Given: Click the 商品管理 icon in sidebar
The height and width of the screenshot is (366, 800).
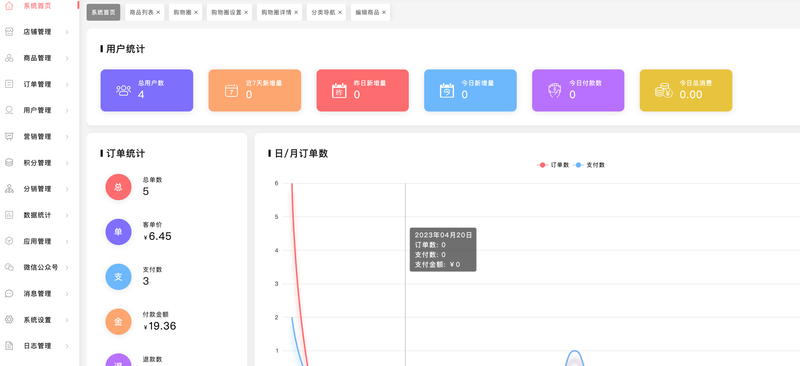Looking at the screenshot, I should tap(9, 58).
